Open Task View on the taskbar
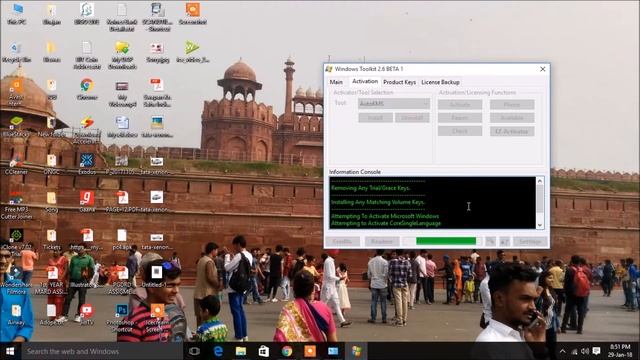This screenshot has height=360, width=640. pyautogui.click(x=194, y=351)
